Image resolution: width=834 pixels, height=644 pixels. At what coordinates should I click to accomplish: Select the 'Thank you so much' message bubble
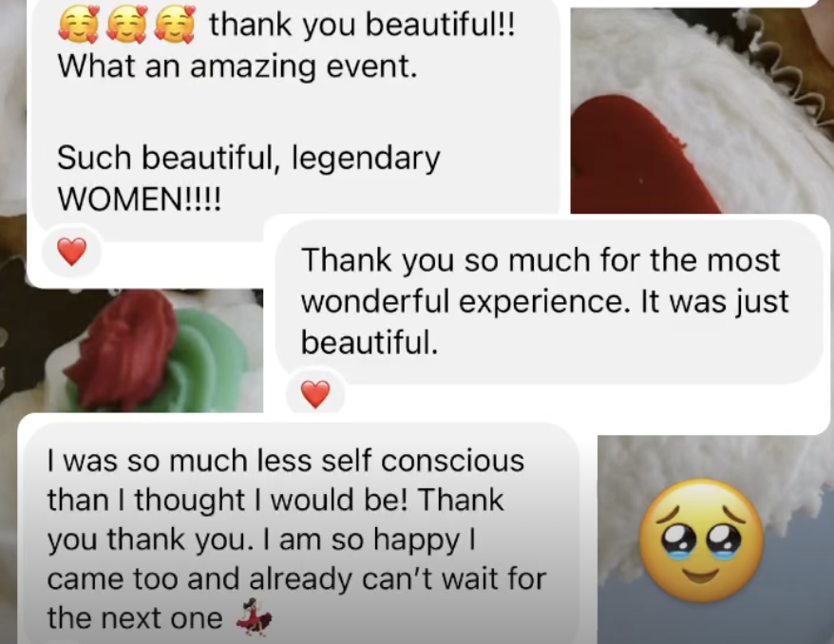click(x=549, y=301)
